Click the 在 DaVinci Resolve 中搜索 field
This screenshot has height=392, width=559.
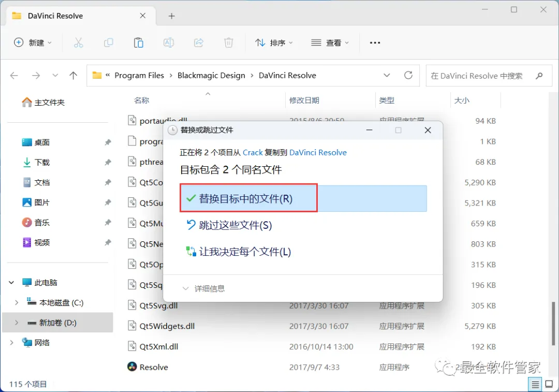489,76
